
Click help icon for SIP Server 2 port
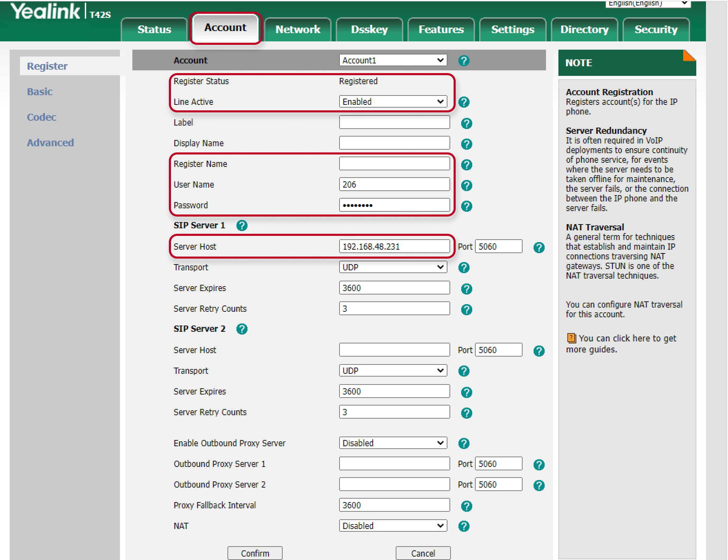coord(539,351)
